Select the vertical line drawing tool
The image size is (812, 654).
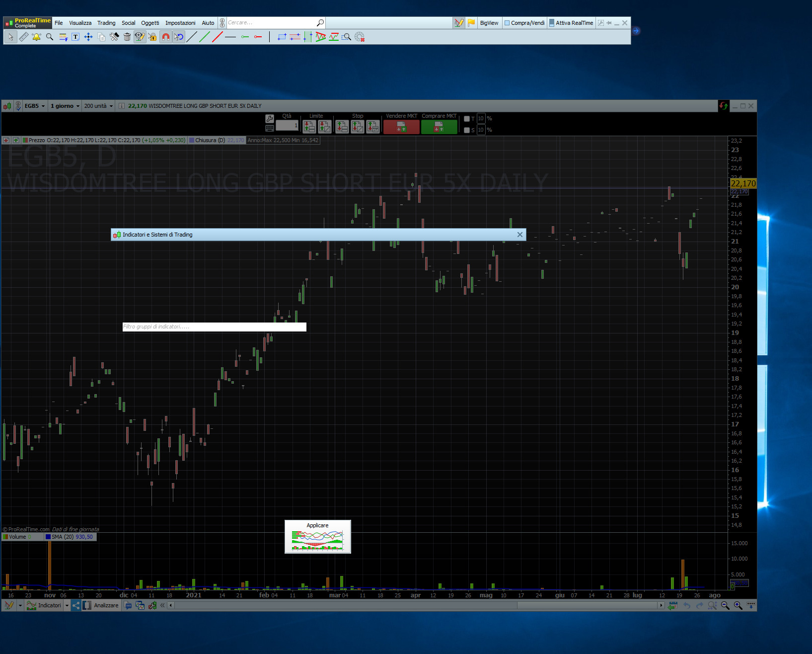[x=269, y=37]
